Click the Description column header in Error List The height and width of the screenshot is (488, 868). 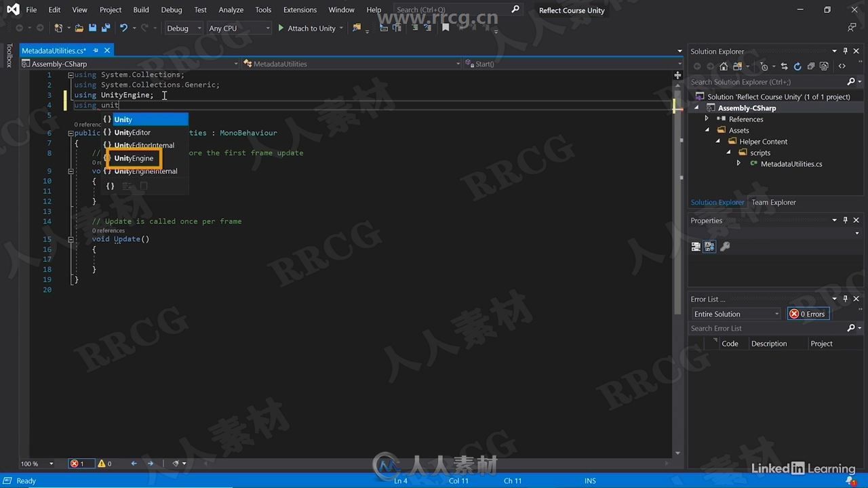point(769,344)
